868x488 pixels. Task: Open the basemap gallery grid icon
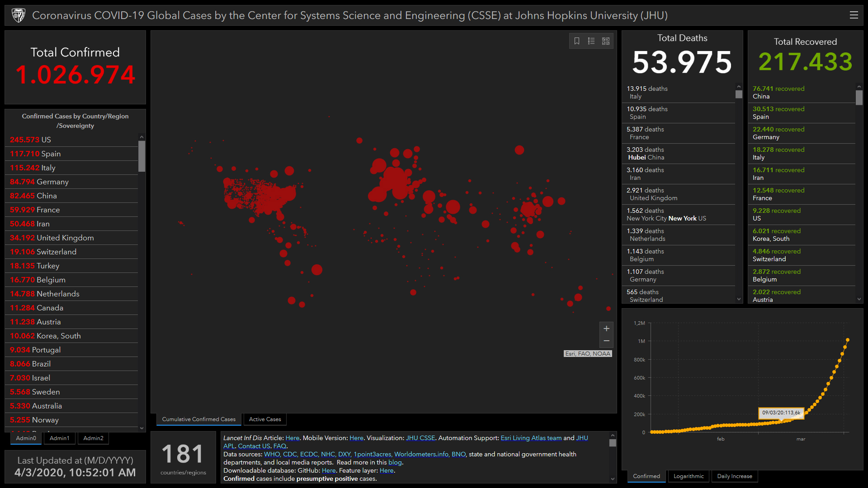(606, 41)
